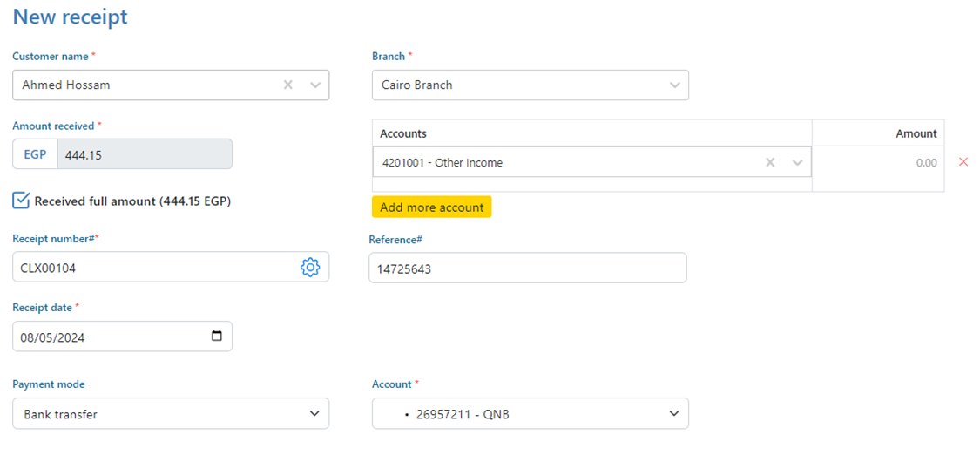
Task: Remove the Other Income account row
Action: click(x=963, y=162)
